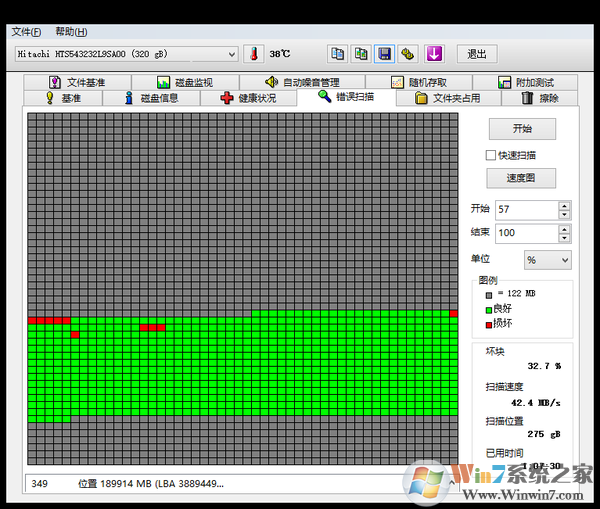This screenshot has width=600, height=509.
Task: Open the options icon in the toolbar
Action: point(408,54)
